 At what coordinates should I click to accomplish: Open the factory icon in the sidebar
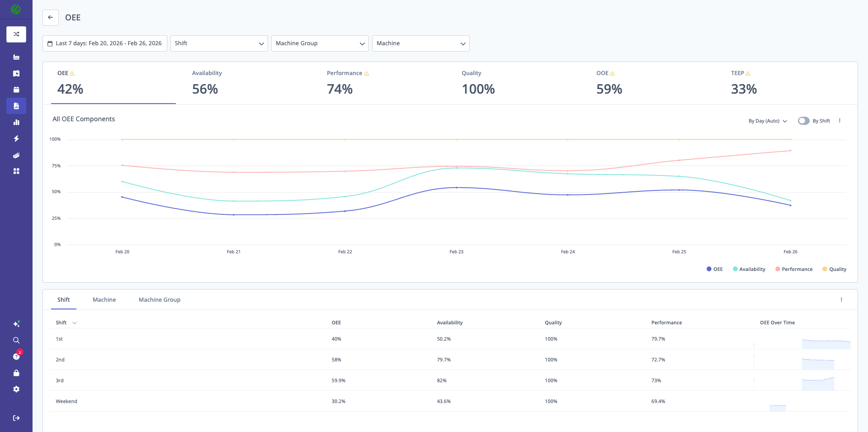click(16, 57)
